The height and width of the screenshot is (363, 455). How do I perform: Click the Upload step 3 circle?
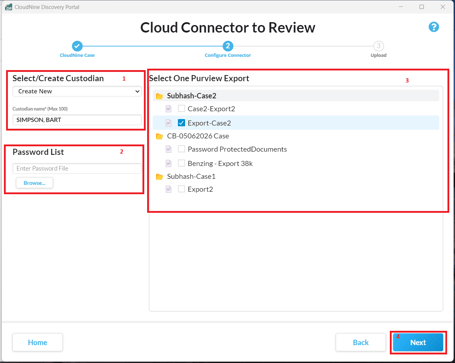(378, 46)
